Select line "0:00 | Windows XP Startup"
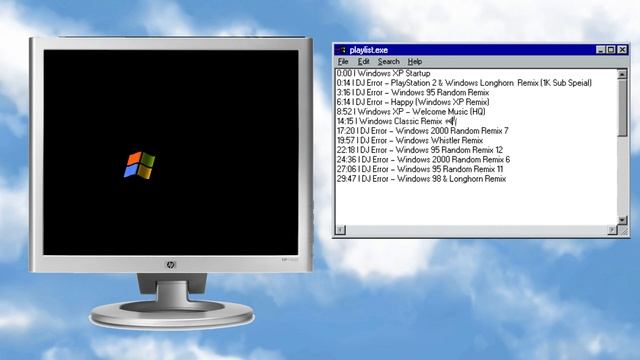This screenshot has width=640, height=360. click(383, 73)
